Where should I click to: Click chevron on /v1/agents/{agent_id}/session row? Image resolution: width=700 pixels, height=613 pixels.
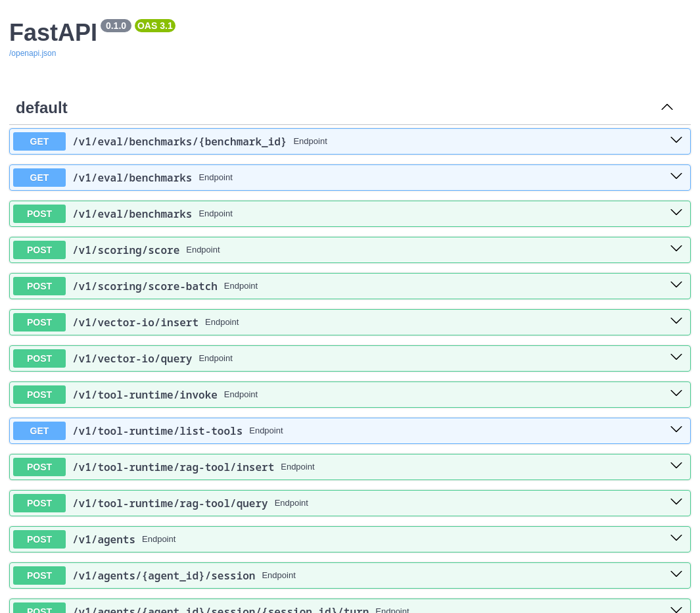[676, 575]
